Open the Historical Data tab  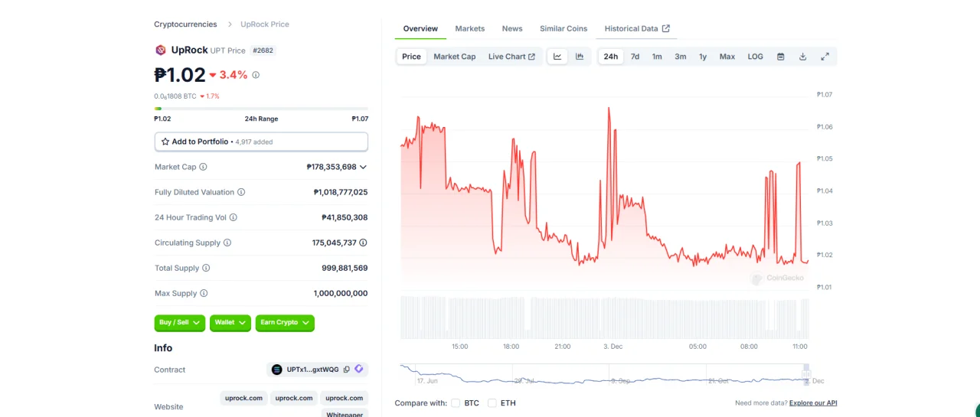637,28
